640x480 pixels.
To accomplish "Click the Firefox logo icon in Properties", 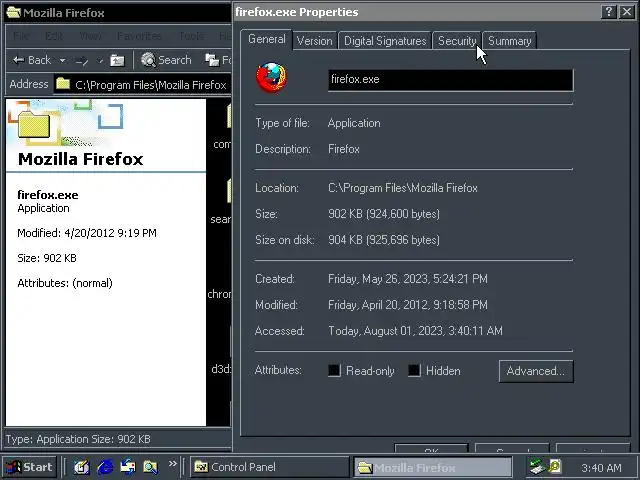I will (x=271, y=77).
